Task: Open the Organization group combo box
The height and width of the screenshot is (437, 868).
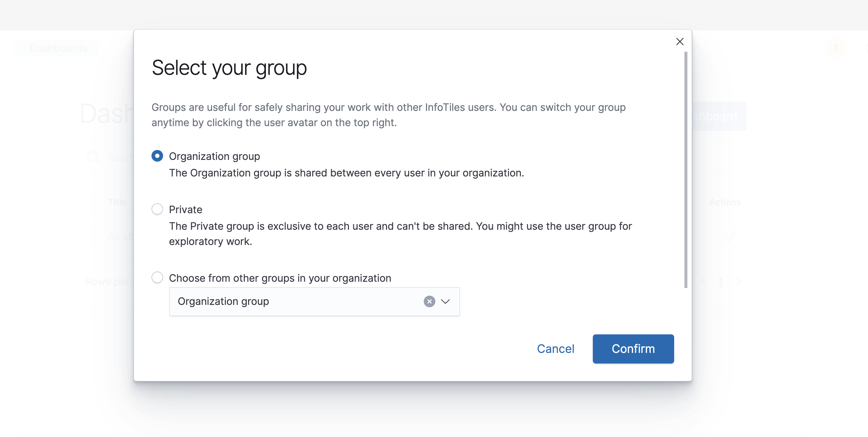Action: (x=314, y=301)
